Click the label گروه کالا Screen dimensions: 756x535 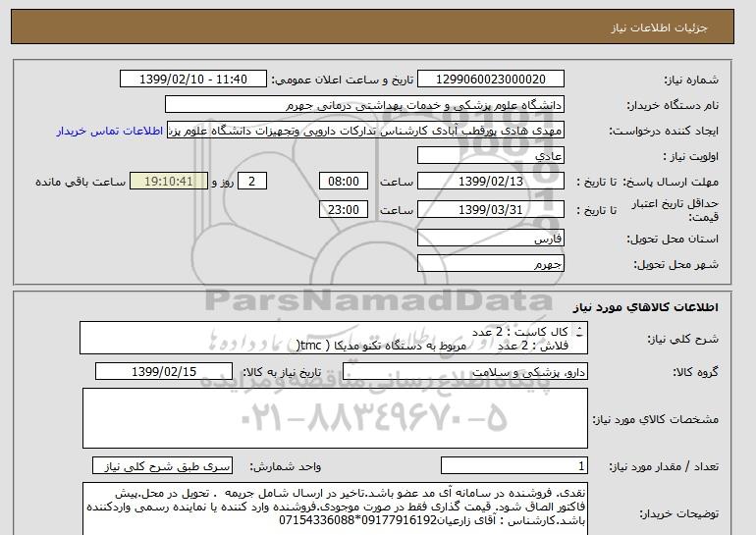(x=696, y=372)
